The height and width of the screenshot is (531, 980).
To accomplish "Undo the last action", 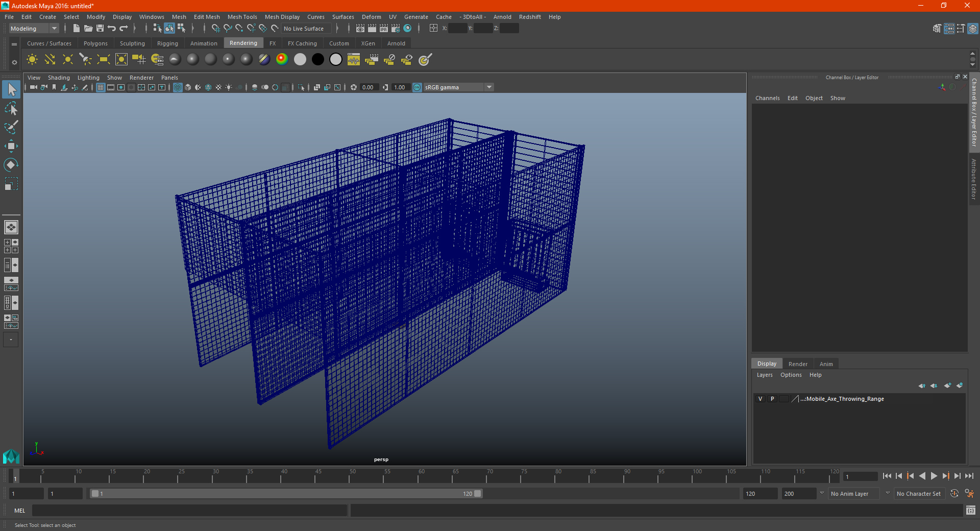I will (x=112, y=29).
